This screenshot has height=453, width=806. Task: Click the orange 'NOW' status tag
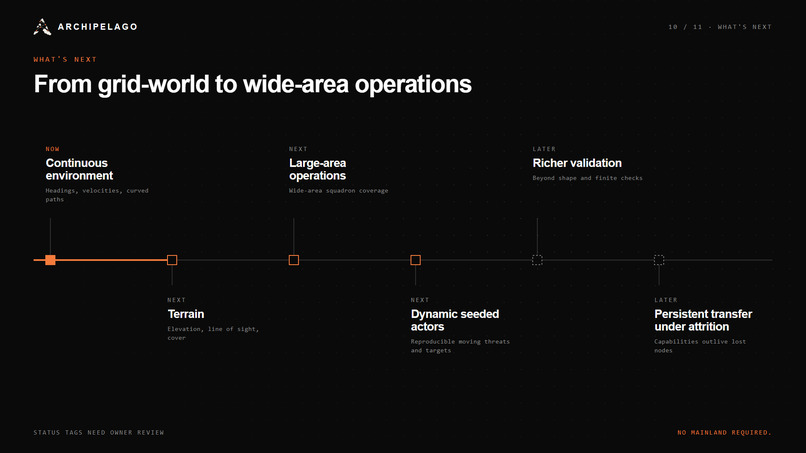[x=52, y=149]
